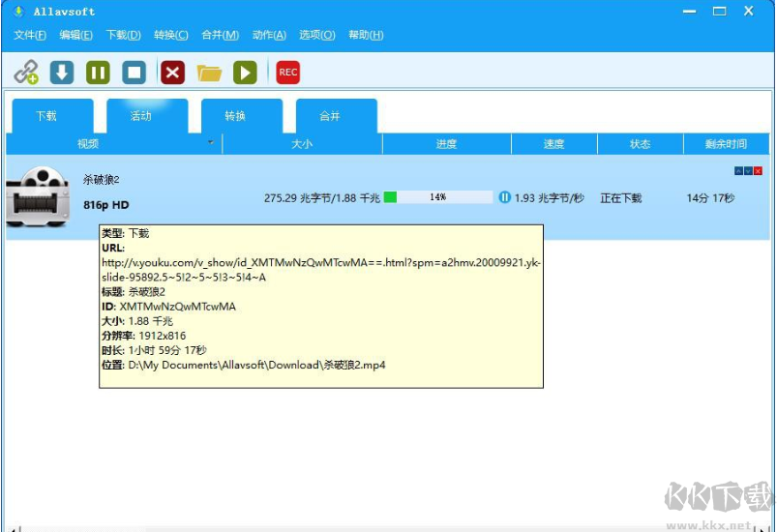Click the 14% download progress bar
Screen dimensions: 777x532
[438, 197]
